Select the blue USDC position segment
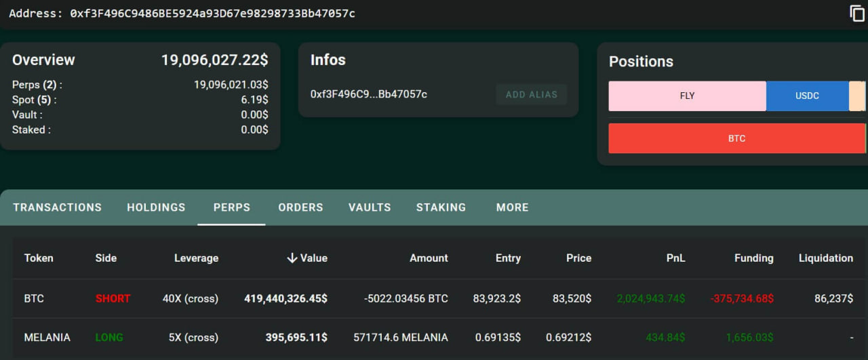 click(807, 96)
